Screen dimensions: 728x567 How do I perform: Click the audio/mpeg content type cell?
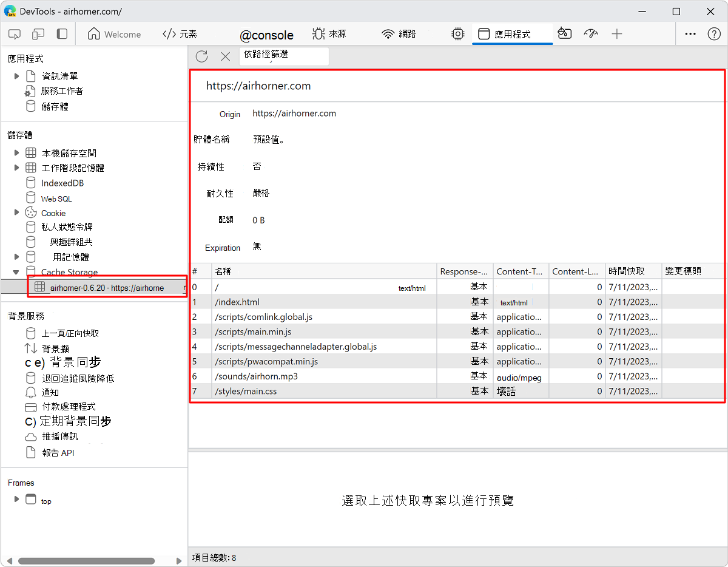(519, 377)
